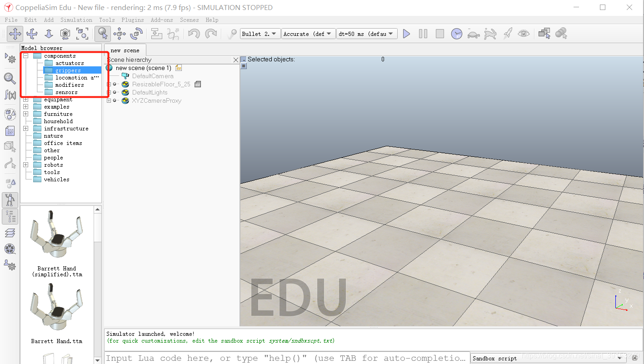This screenshot has height=364, width=644.
Task: Open the scene selector icon
Action: click(561, 34)
